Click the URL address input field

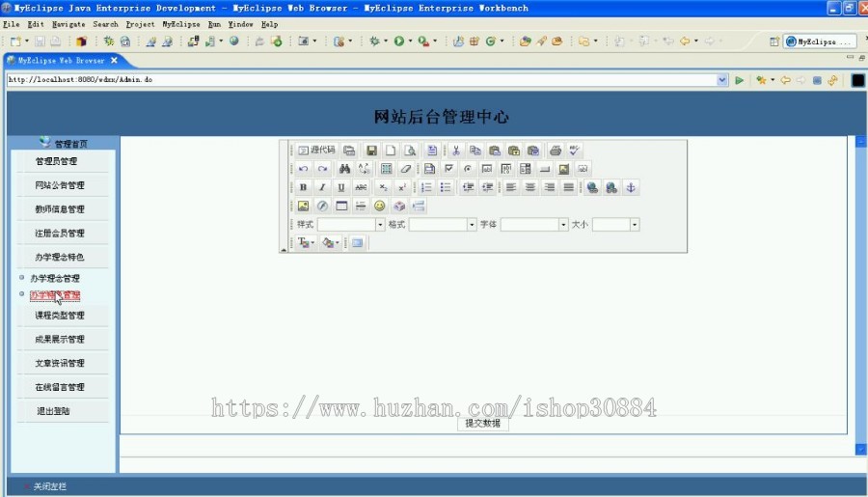(362, 80)
